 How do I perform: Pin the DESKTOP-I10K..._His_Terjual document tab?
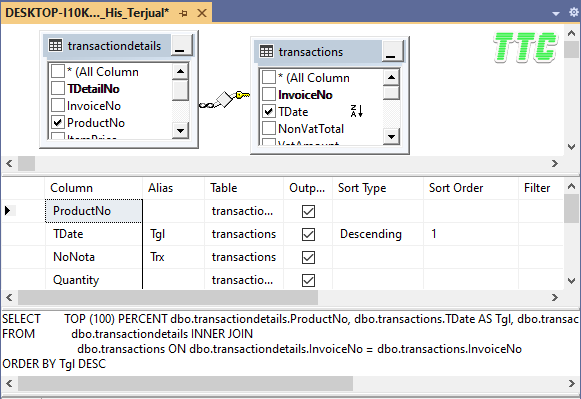pyautogui.click(x=183, y=14)
